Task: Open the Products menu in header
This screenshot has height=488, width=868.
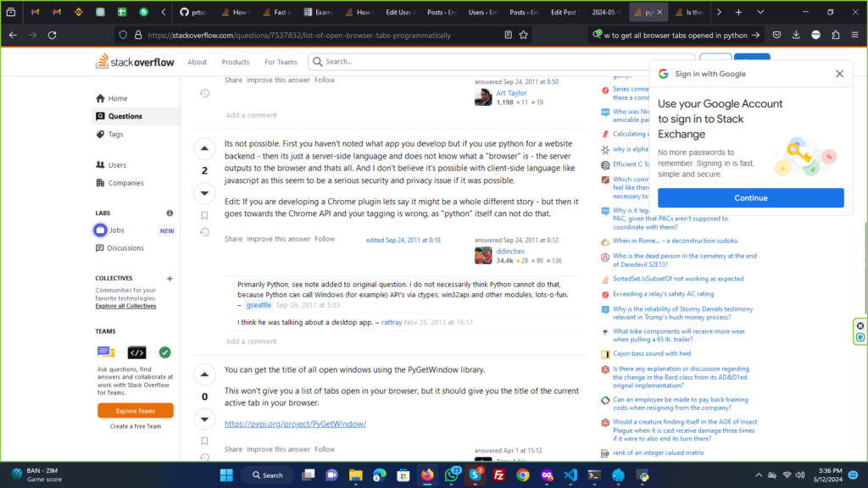Action: tap(236, 62)
